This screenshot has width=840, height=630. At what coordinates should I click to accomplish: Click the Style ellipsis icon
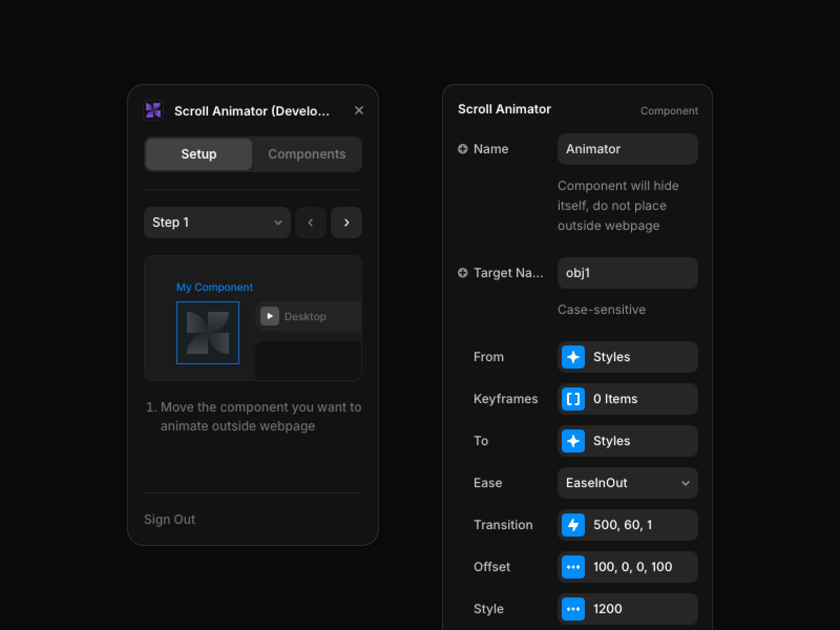tap(573, 609)
